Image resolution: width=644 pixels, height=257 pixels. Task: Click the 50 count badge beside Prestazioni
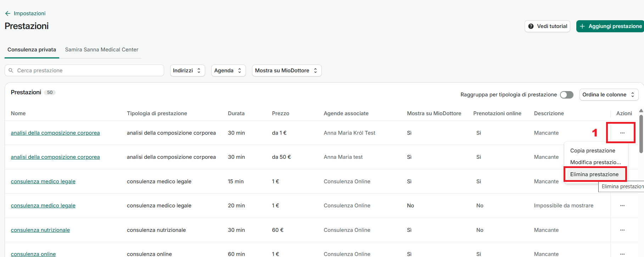[x=50, y=93]
